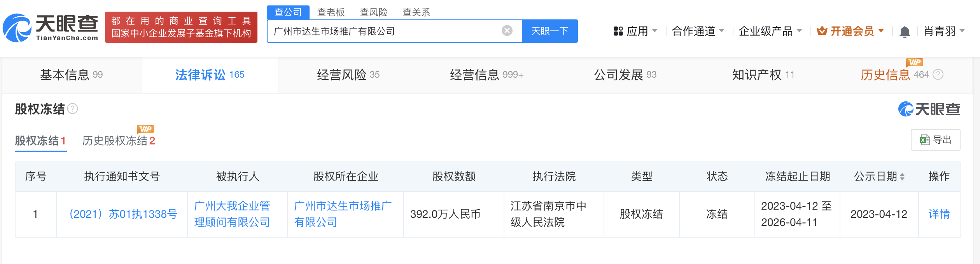Sort by 公示日期 arrows

pos(902,177)
